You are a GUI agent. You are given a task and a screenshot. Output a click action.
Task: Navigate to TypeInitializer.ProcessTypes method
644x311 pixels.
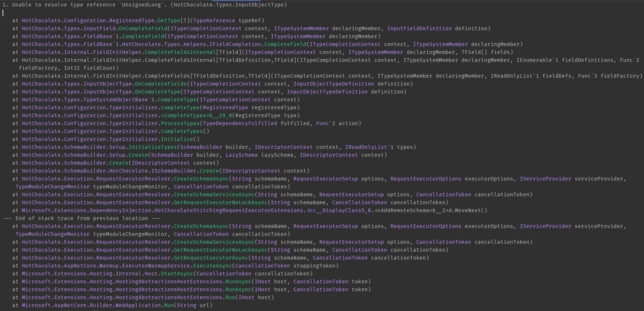(180, 123)
